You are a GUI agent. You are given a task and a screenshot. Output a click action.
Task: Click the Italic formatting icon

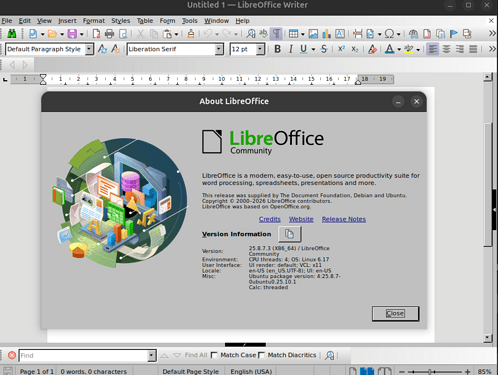[x=290, y=49]
